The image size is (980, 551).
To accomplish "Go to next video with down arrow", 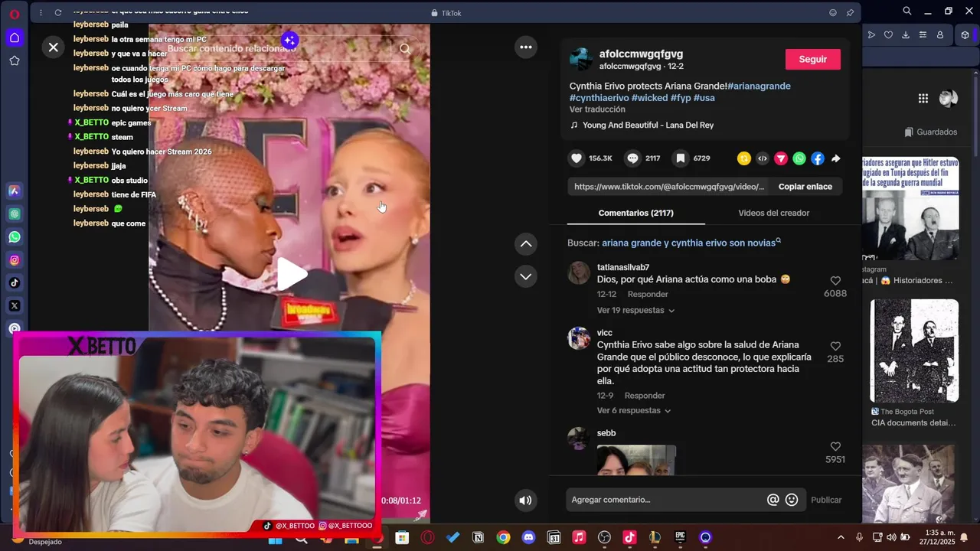I will tap(526, 276).
